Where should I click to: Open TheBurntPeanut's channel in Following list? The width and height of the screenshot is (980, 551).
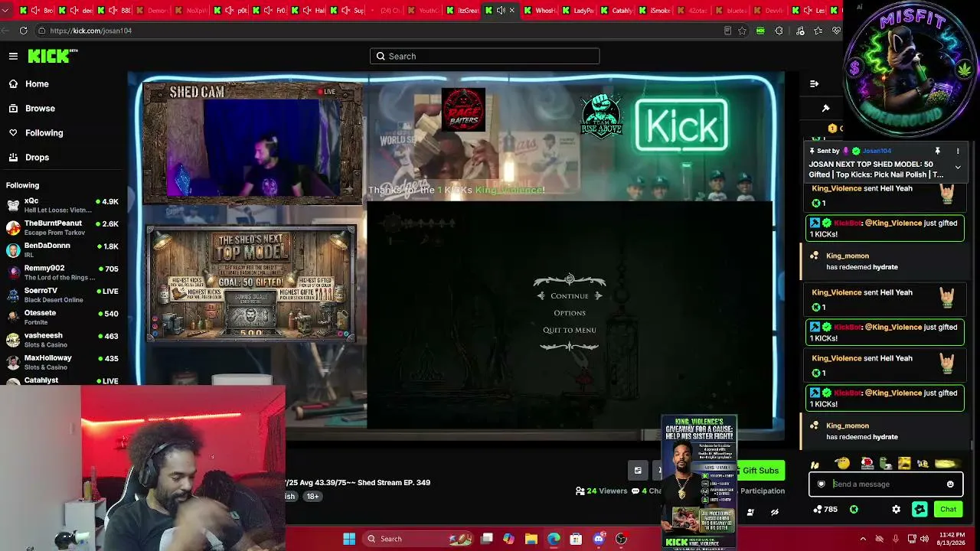[x=62, y=227]
